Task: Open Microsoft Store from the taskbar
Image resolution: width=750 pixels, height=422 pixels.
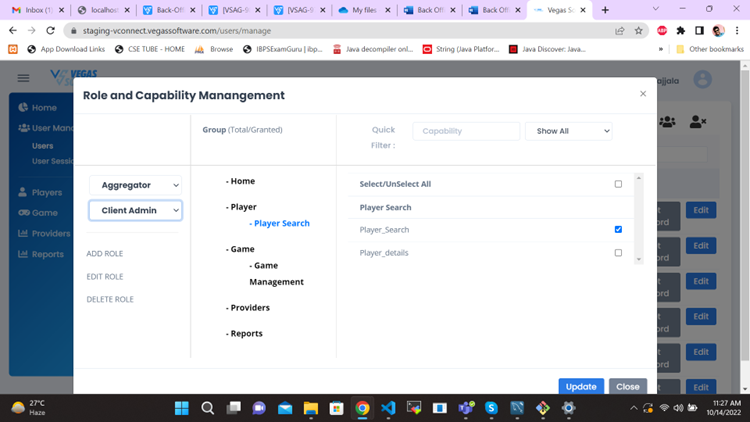Action: pos(337,408)
